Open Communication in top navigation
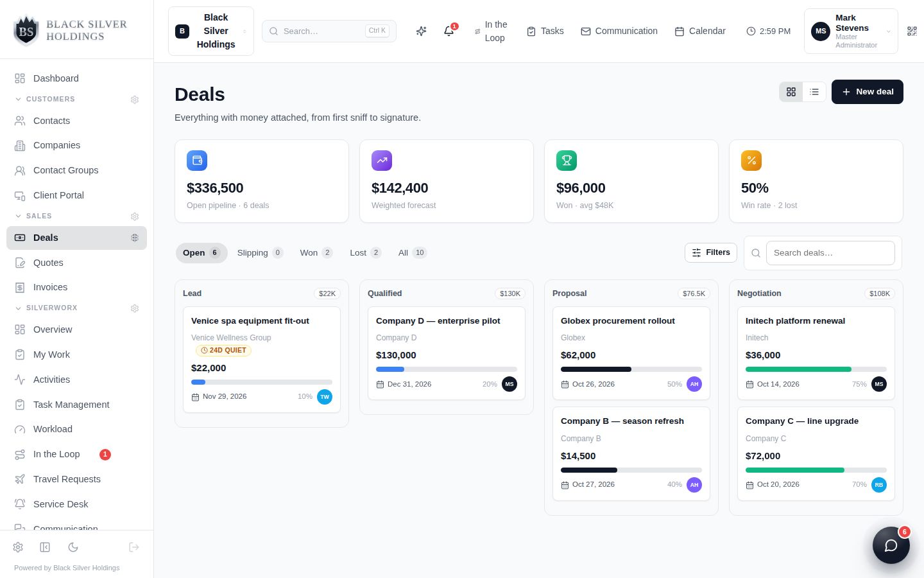This screenshot has width=924, height=578. tap(619, 31)
